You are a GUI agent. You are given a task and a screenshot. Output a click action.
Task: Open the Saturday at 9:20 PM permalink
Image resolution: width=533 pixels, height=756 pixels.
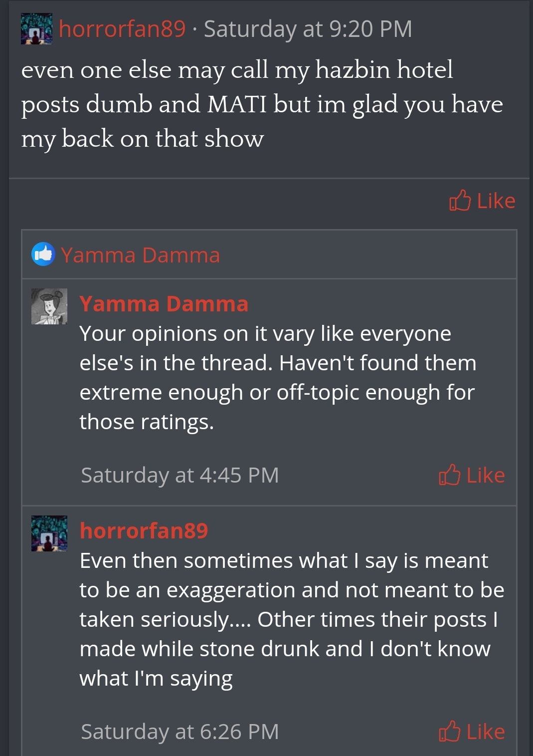click(x=308, y=29)
